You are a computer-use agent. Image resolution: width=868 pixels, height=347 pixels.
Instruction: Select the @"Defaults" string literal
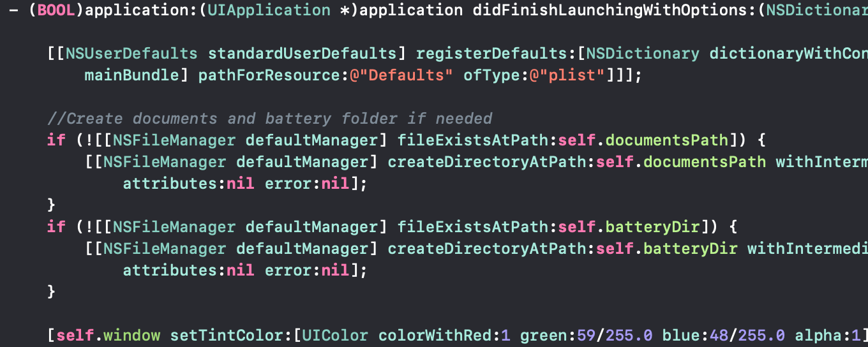coord(402,75)
